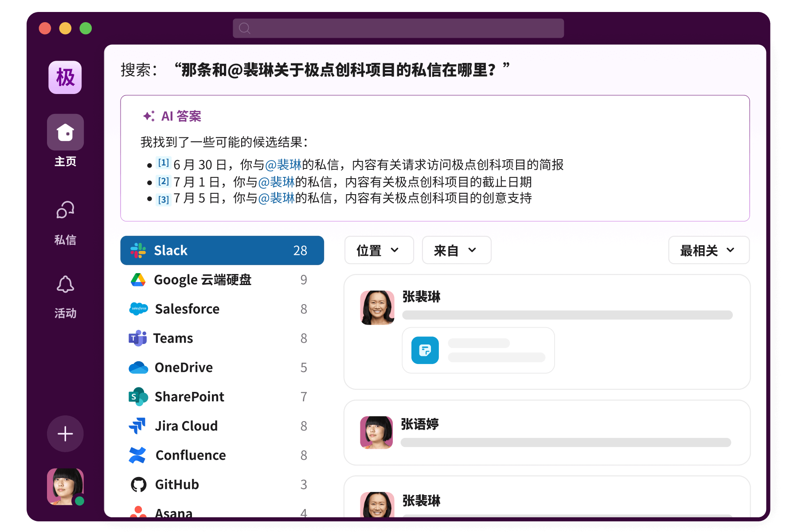Click the GitHub octocat logo icon
The image size is (798, 532).
[x=138, y=485]
